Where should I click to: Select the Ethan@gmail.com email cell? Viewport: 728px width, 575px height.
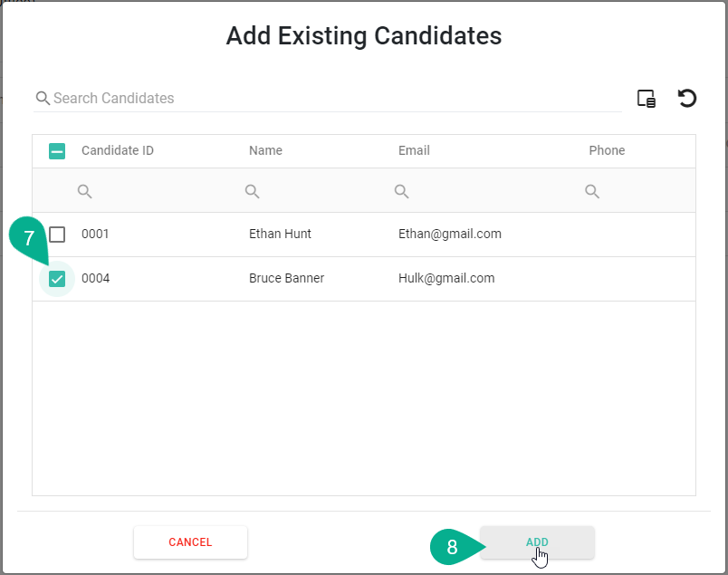[x=450, y=234]
